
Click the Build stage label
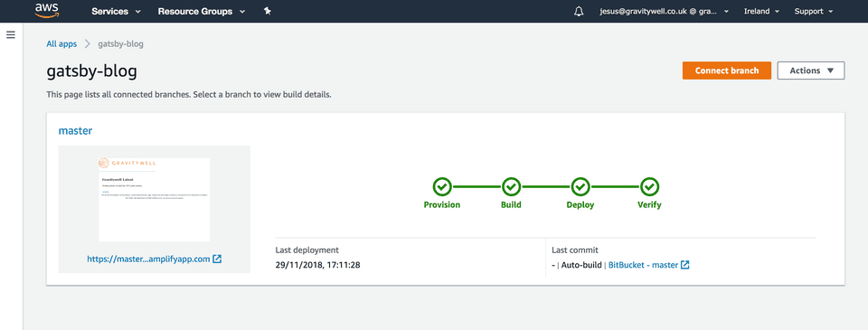(x=511, y=205)
